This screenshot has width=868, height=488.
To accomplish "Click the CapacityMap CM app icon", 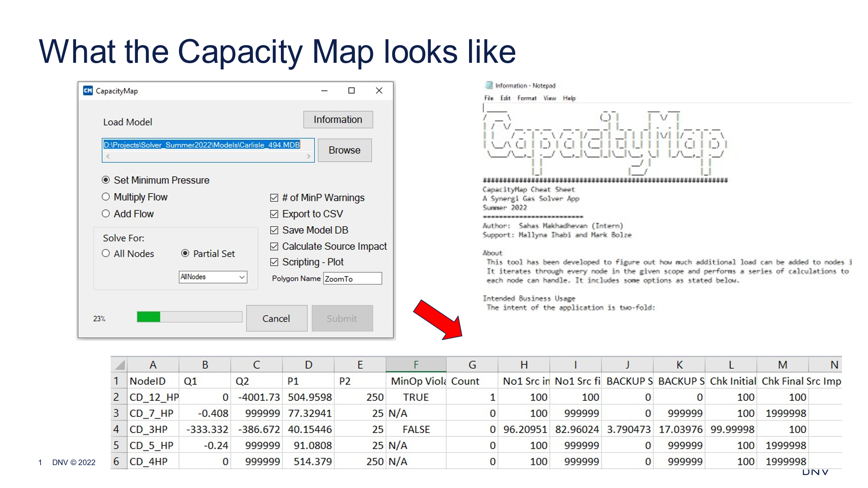I will coord(88,91).
